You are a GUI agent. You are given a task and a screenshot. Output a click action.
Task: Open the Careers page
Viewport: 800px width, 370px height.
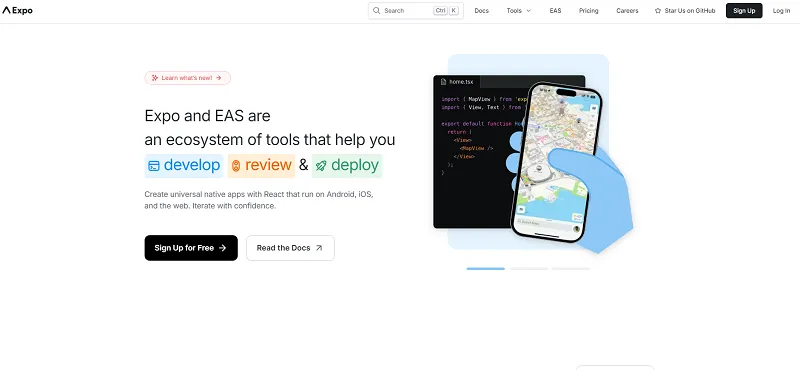(x=627, y=11)
